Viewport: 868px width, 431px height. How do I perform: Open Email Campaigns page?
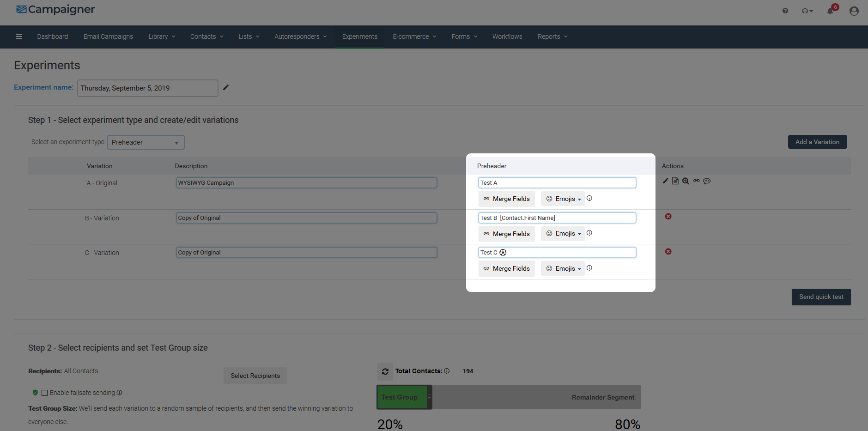108,36
